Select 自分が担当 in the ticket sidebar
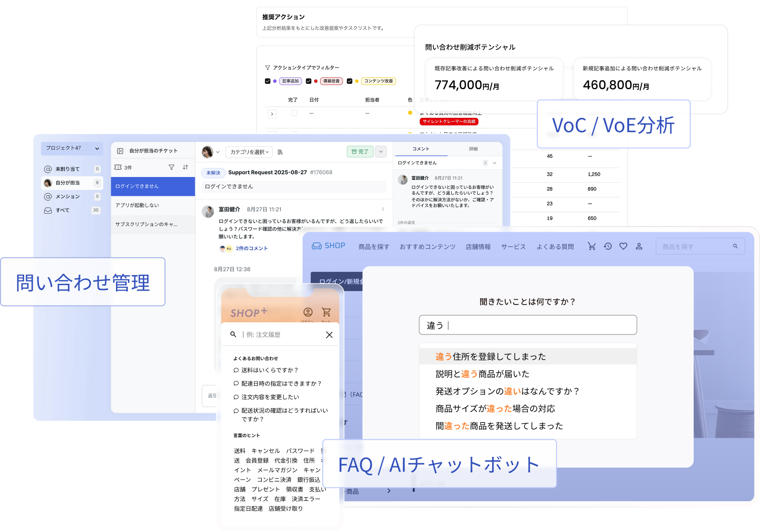 [x=72, y=183]
